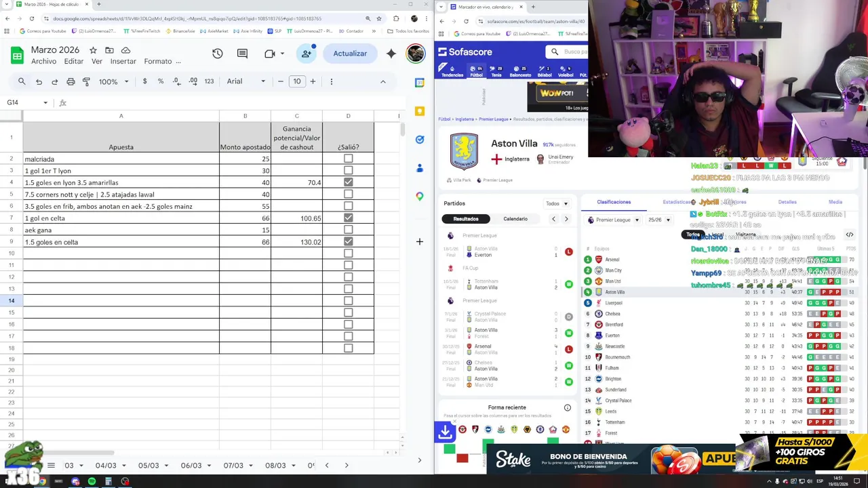Select the paint format roller icon
The height and width of the screenshot is (488, 868).
click(86, 81)
